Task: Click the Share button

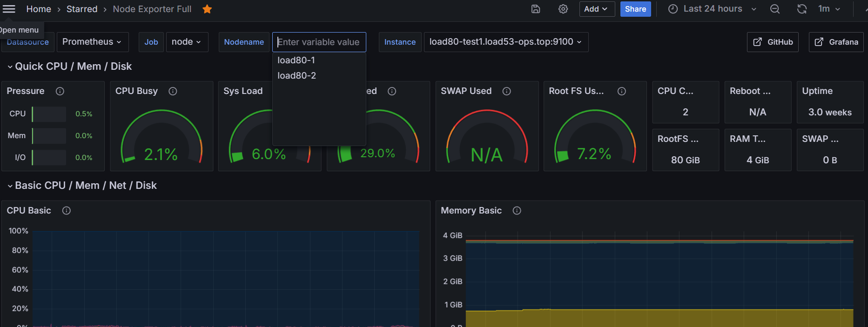Action: coord(635,9)
